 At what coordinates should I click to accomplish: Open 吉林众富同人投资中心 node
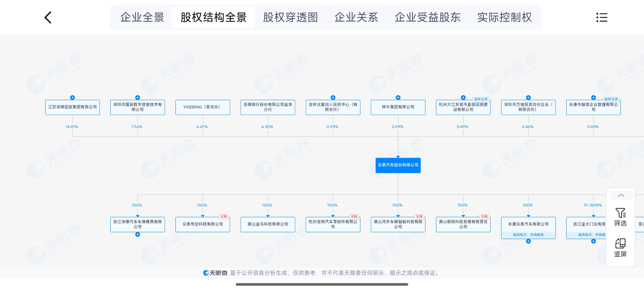333,107
